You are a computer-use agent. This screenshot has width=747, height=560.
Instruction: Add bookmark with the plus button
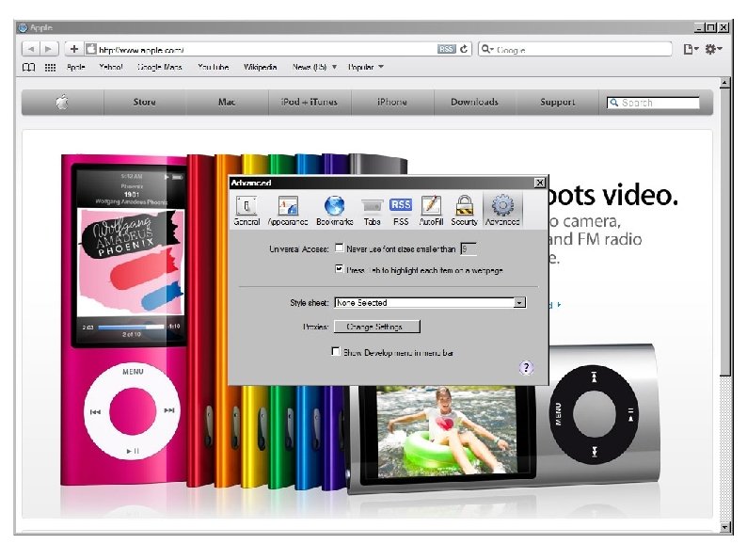point(73,49)
